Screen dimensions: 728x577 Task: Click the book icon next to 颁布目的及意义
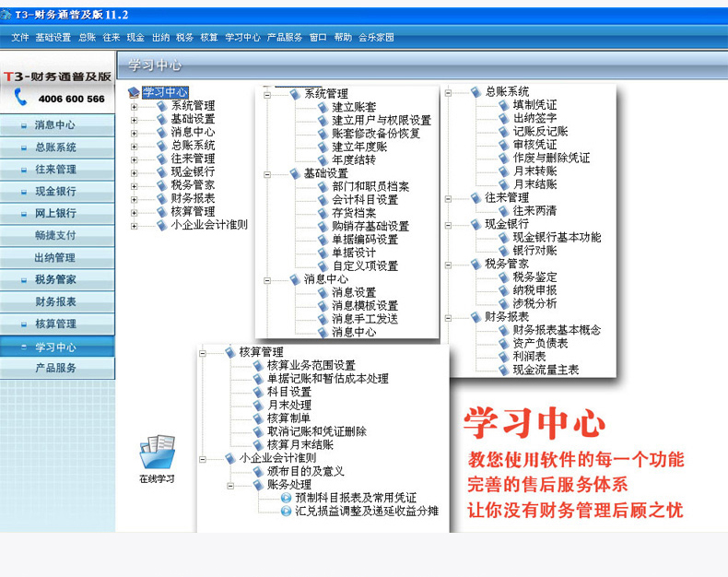click(x=259, y=472)
